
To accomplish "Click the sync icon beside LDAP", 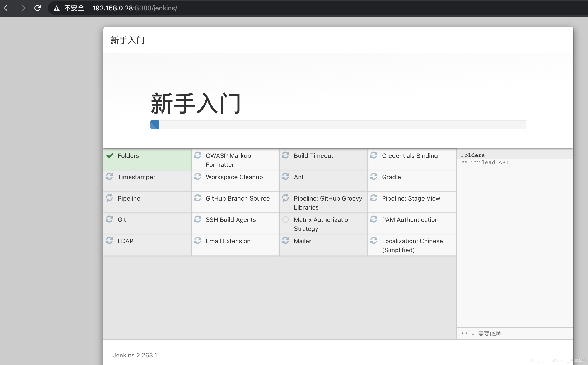I will tap(109, 240).
